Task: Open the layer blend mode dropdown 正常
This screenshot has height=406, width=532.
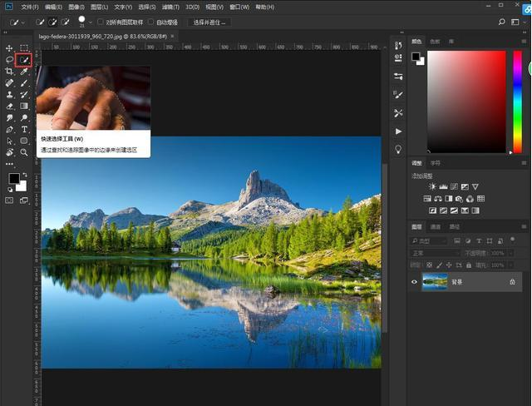Action: (435, 252)
